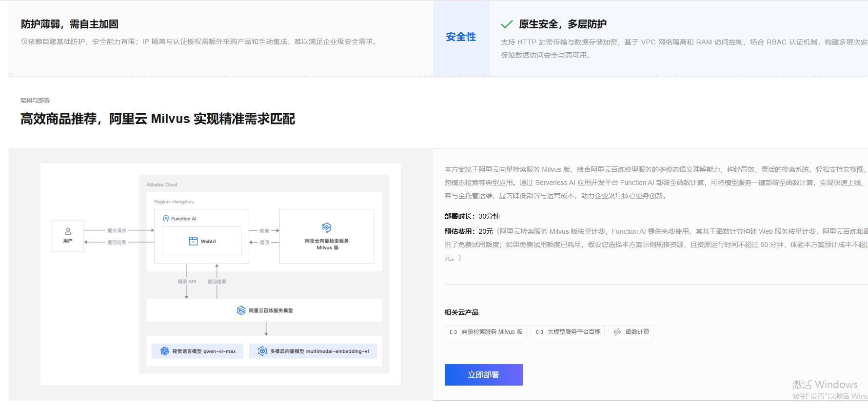Click the Milvus vector search icon
The width and height of the screenshot is (868, 410).
point(327,227)
